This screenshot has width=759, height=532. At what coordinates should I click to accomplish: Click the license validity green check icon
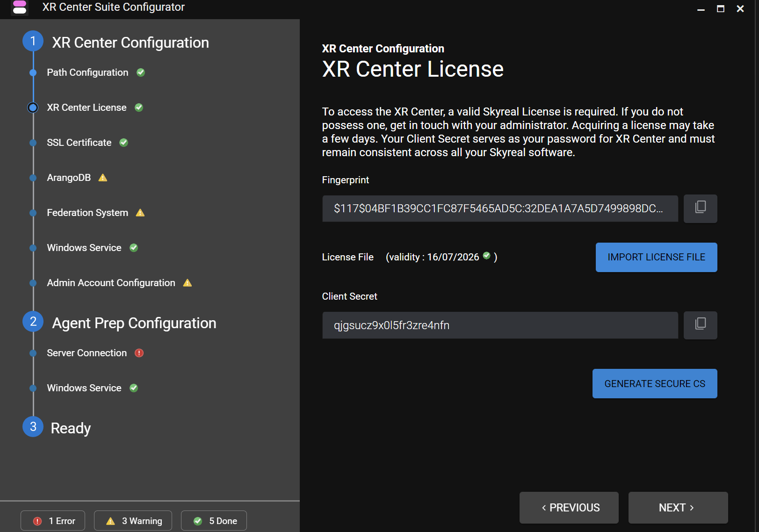click(486, 256)
